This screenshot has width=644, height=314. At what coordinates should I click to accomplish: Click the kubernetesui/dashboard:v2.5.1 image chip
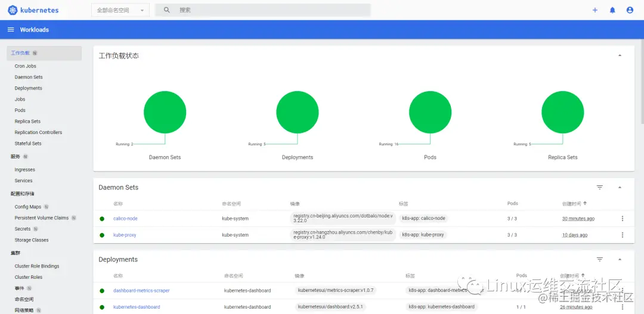(330, 307)
